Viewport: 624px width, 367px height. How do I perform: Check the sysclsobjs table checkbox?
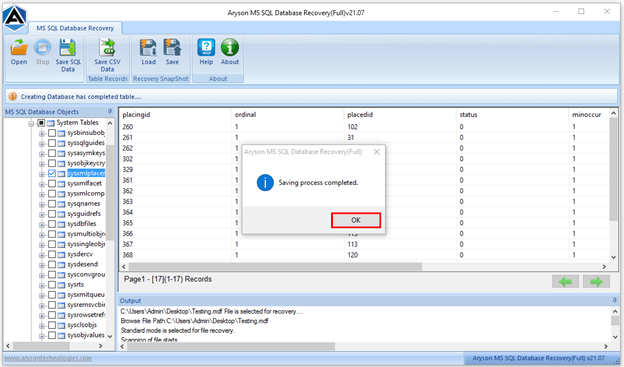[52, 325]
